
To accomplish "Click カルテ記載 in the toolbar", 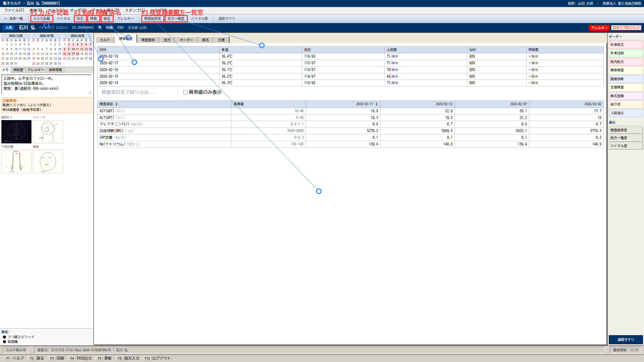I will [42, 19].
